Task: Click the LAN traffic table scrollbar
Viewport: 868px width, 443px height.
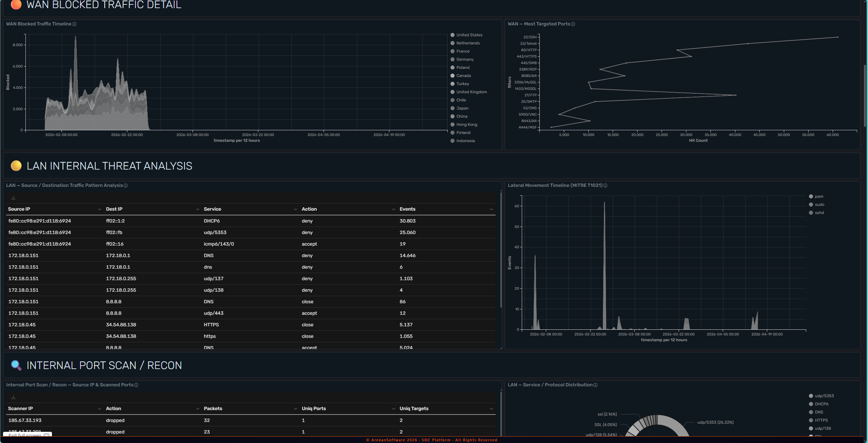Action: 501,250
